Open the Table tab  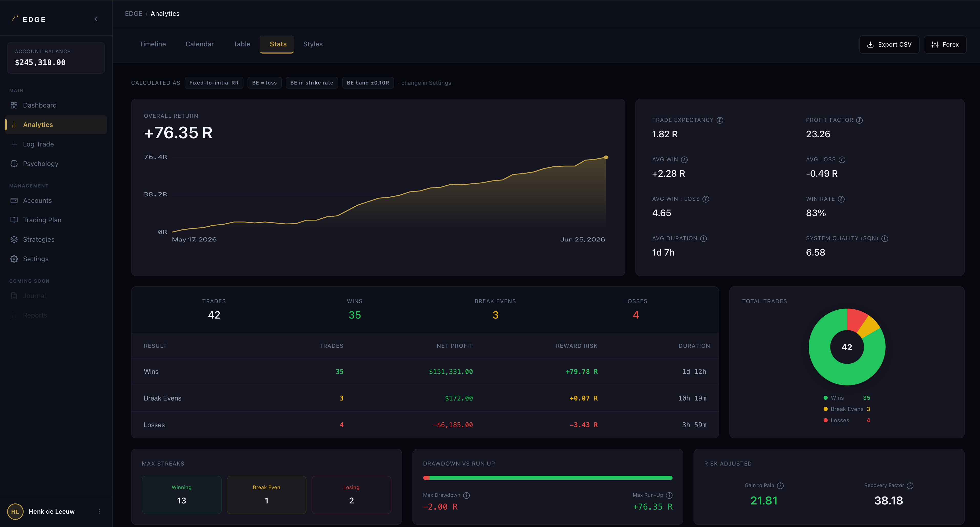242,44
